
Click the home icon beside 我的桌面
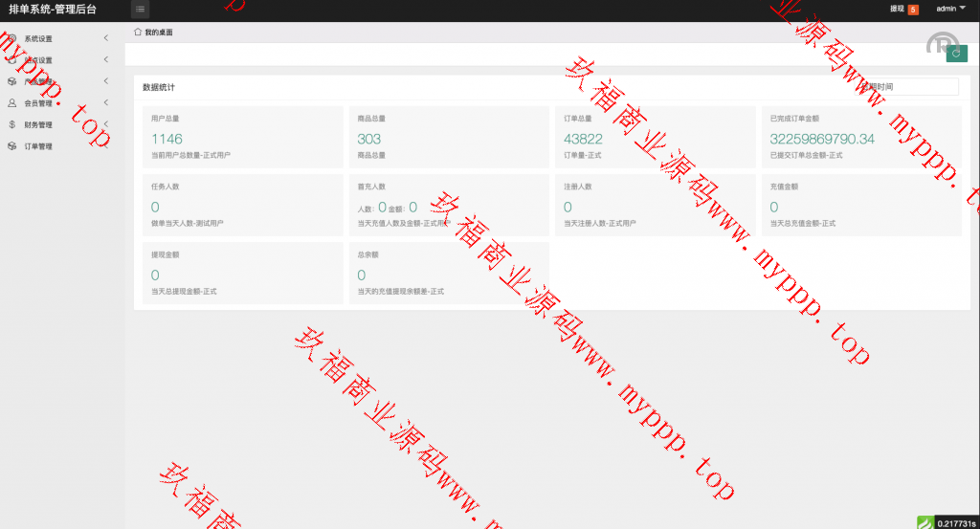coord(137,33)
